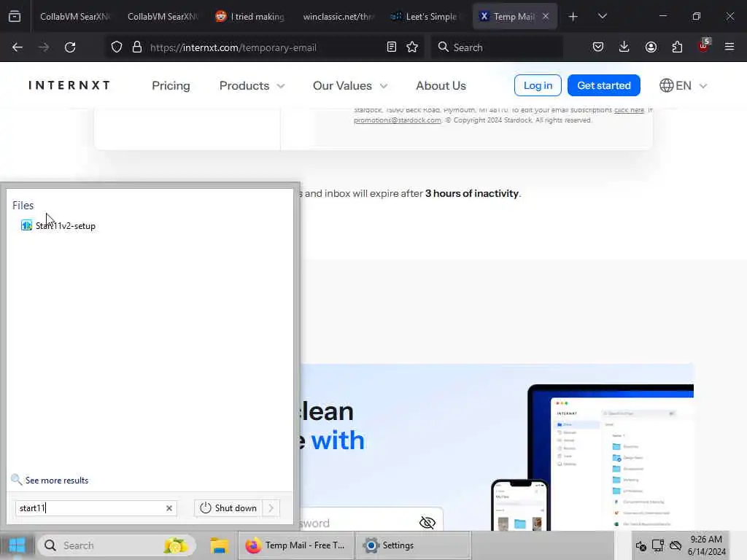Click the Log in button
The image size is (747, 560).
pos(538,85)
